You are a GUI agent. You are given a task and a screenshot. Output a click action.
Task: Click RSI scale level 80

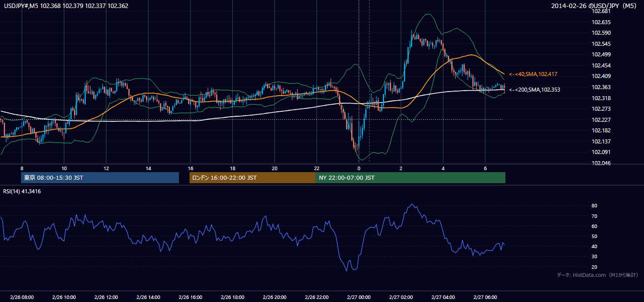pyautogui.click(x=594, y=206)
